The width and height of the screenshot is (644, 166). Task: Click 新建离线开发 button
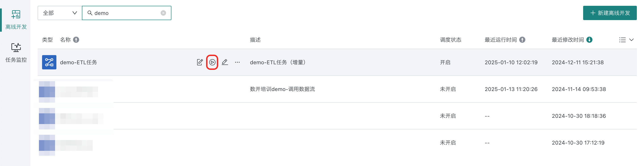point(610,13)
